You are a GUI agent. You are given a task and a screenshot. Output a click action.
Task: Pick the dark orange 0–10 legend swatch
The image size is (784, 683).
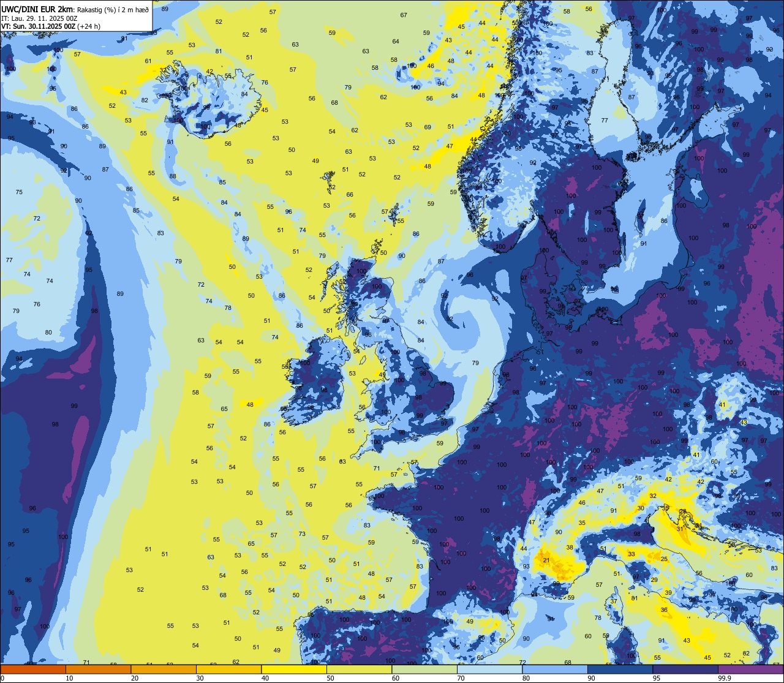[x=33, y=669]
